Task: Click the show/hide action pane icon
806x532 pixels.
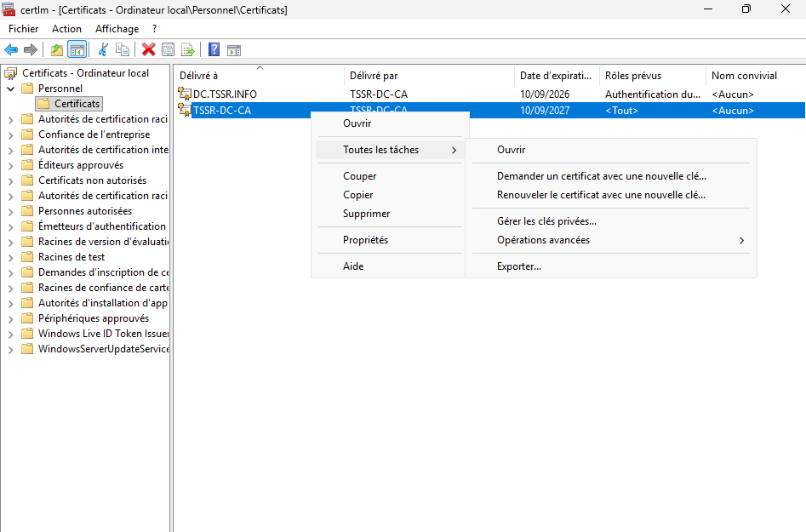Action: click(233, 49)
